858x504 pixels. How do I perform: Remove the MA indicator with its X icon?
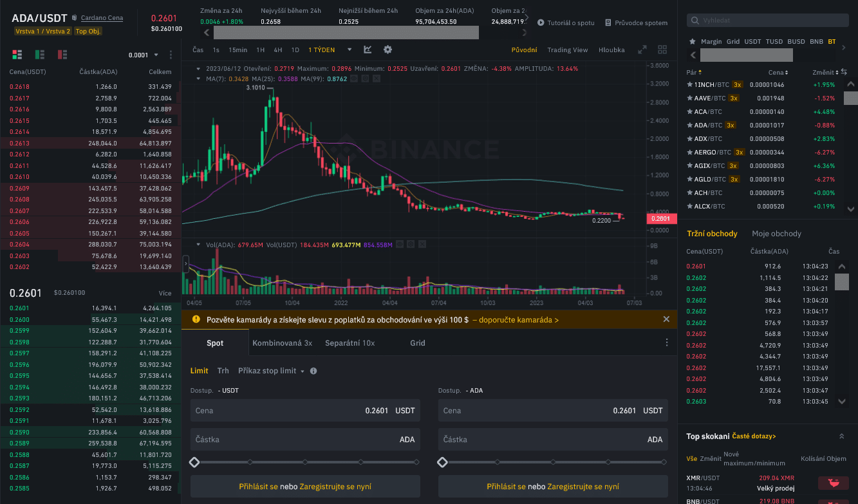376,79
